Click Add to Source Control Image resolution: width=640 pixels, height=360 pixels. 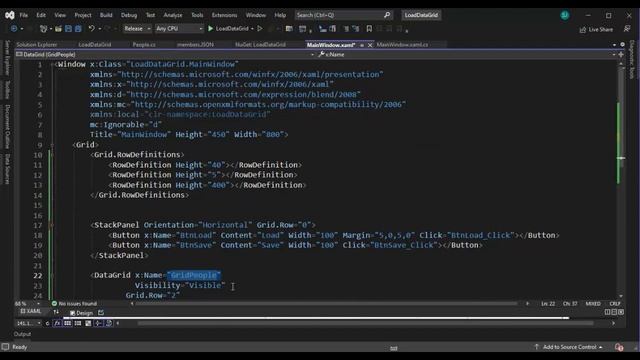(569, 347)
